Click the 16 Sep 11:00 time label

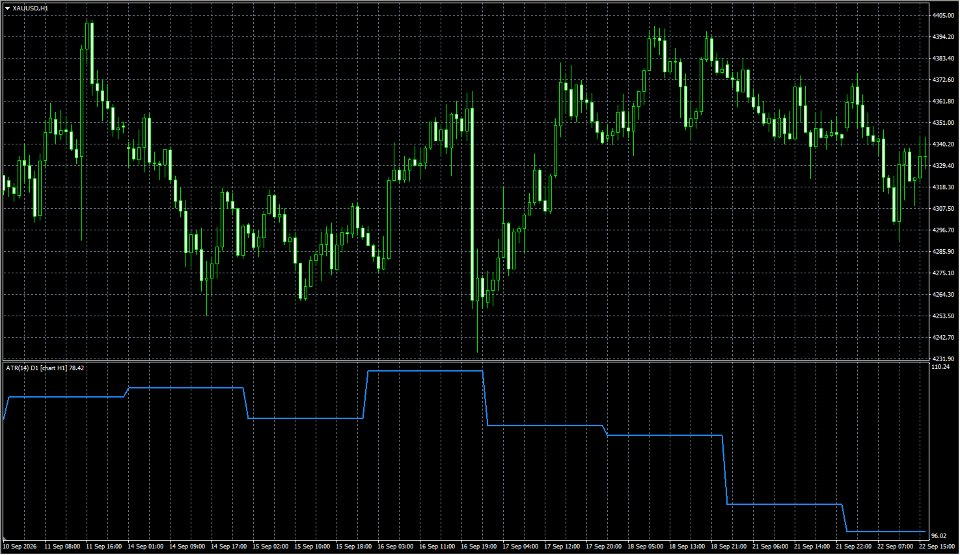tap(437, 546)
